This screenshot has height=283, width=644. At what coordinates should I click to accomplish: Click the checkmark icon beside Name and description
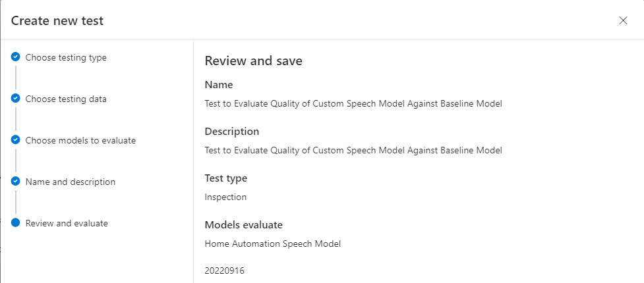click(x=16, y=182)
